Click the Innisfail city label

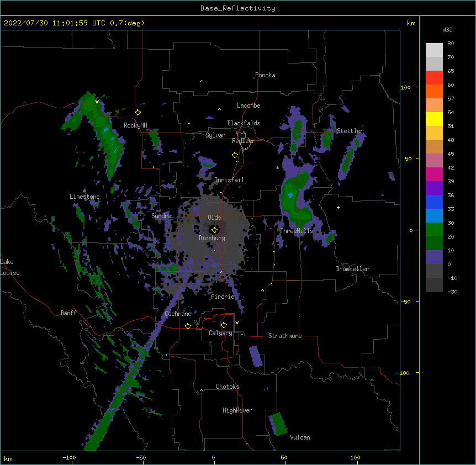(229, 180)
